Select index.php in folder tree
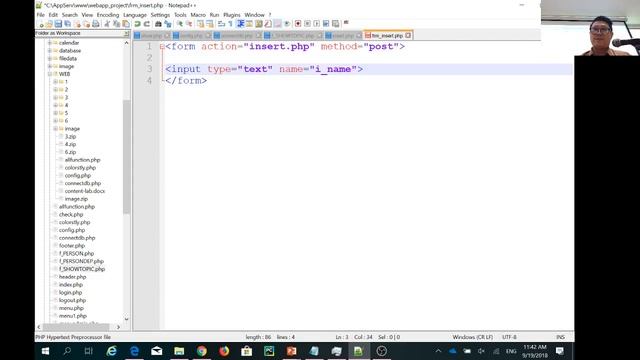The width and height of the screenshot is (640, 360). point(71,284)
